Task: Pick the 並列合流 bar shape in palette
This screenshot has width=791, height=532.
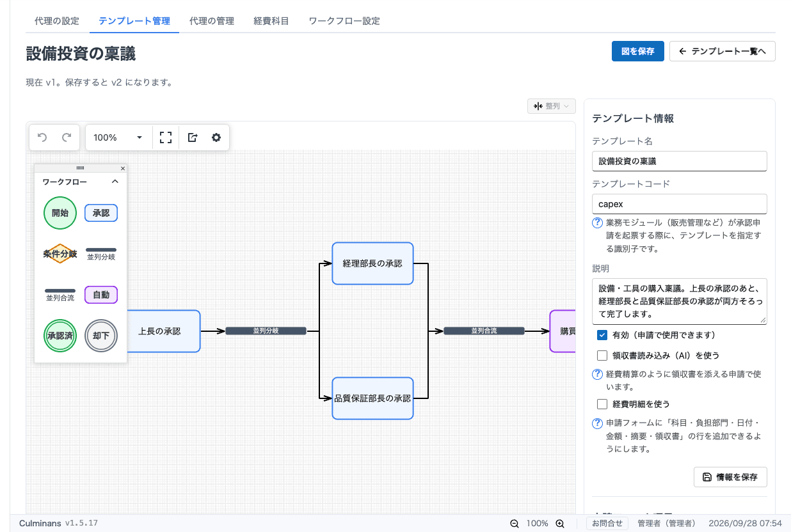Action: coord(60,295)
